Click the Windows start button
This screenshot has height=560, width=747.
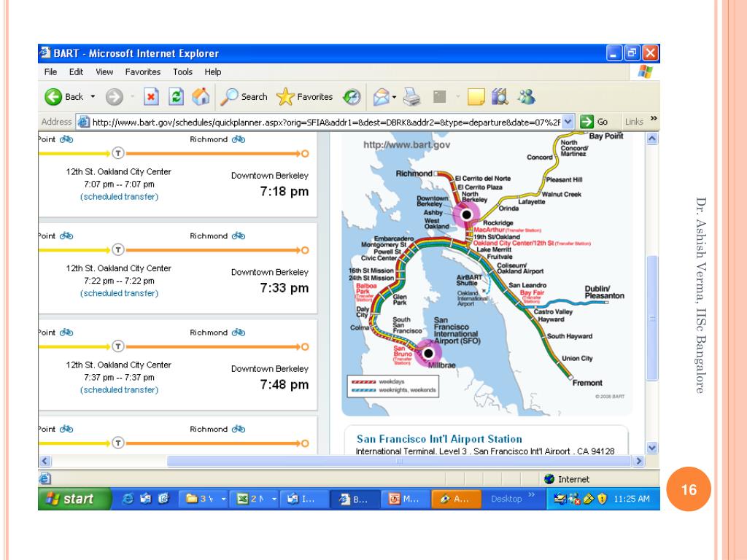pyautogui.click(x=74, y=499)
